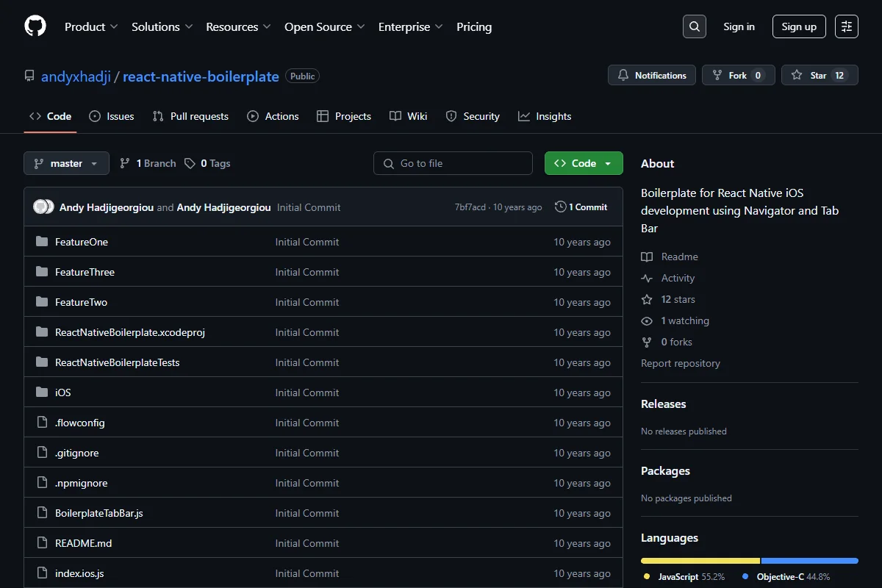Click the Activity pulse icon in About
The height and width of the screenshot is (588, 882).
point(647,278)
